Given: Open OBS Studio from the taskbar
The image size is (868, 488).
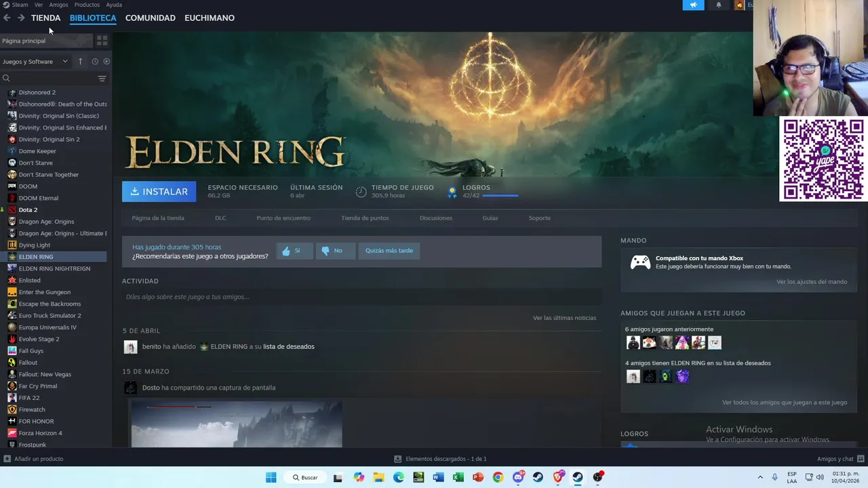Looking at the screenshot, I should [597, 477].
